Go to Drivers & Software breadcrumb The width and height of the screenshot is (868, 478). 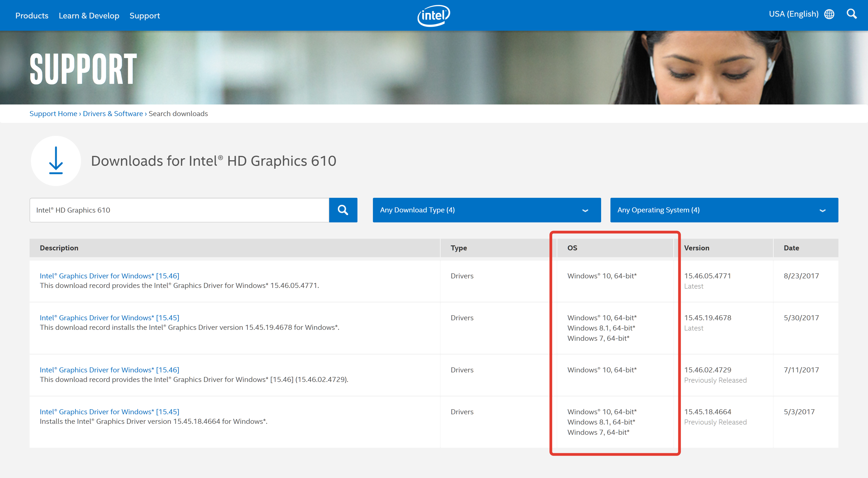113,114
